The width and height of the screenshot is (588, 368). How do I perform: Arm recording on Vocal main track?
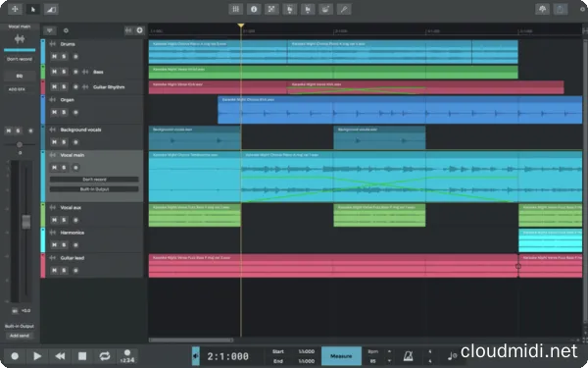pos(75,168)
